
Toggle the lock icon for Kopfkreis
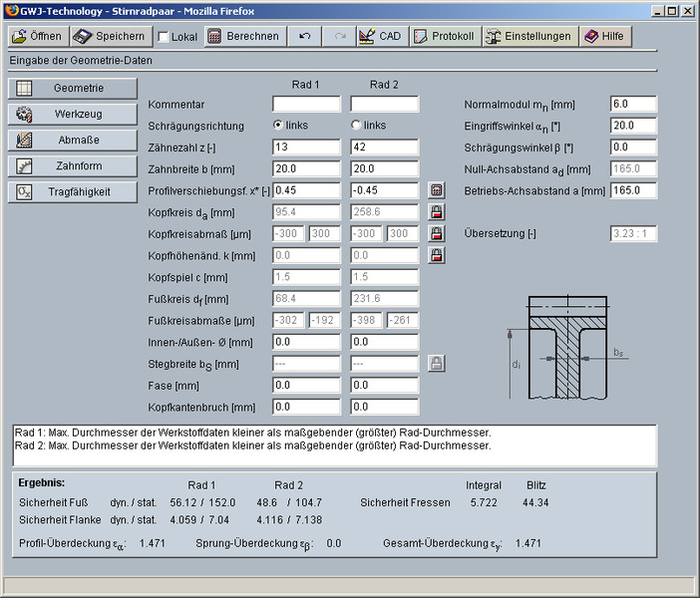tap(436, 211)
